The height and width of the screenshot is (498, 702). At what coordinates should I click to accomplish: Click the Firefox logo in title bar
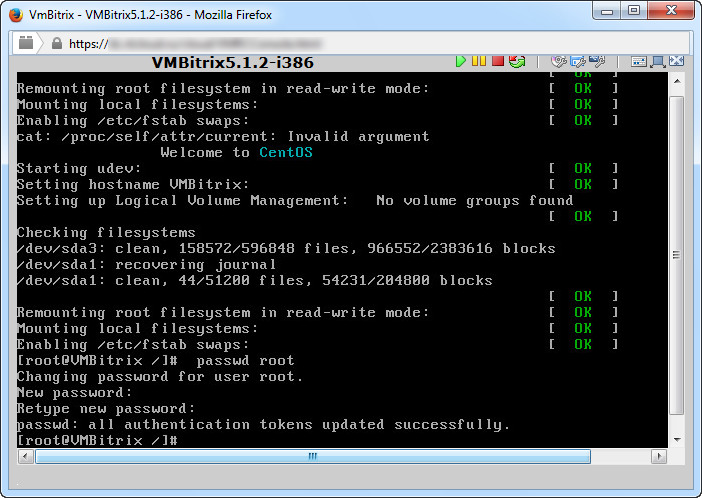click(16, 15)
